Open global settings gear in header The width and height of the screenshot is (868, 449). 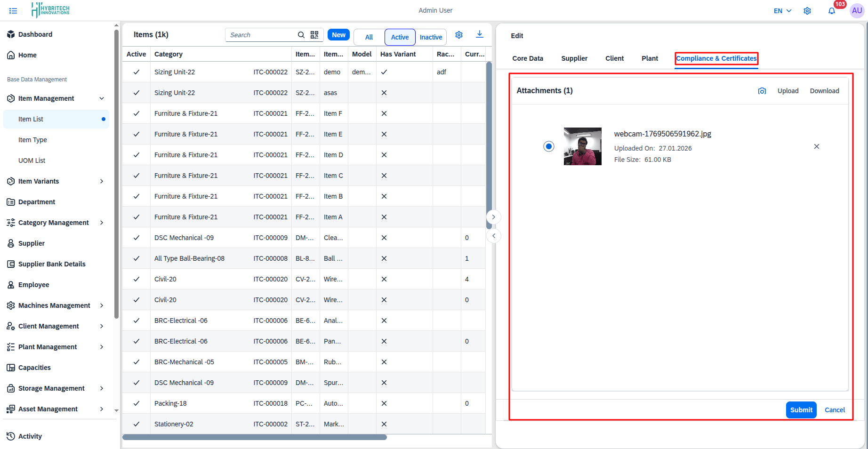click(x=807, y=11)
